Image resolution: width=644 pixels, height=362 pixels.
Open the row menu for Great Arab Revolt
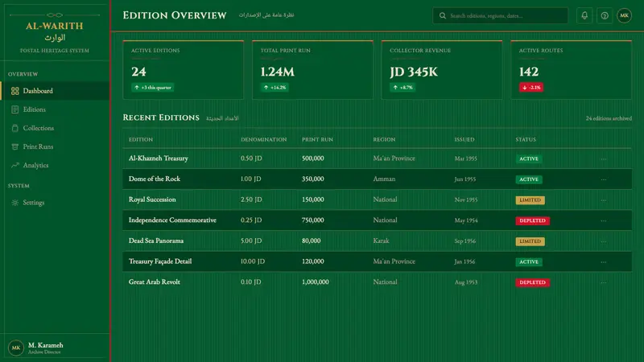point(603,282)
